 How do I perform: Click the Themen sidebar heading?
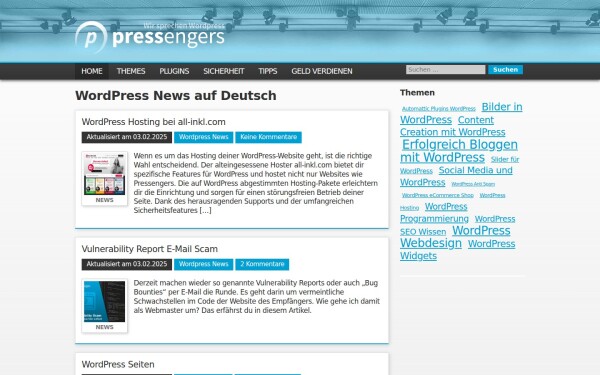(417, 93)
